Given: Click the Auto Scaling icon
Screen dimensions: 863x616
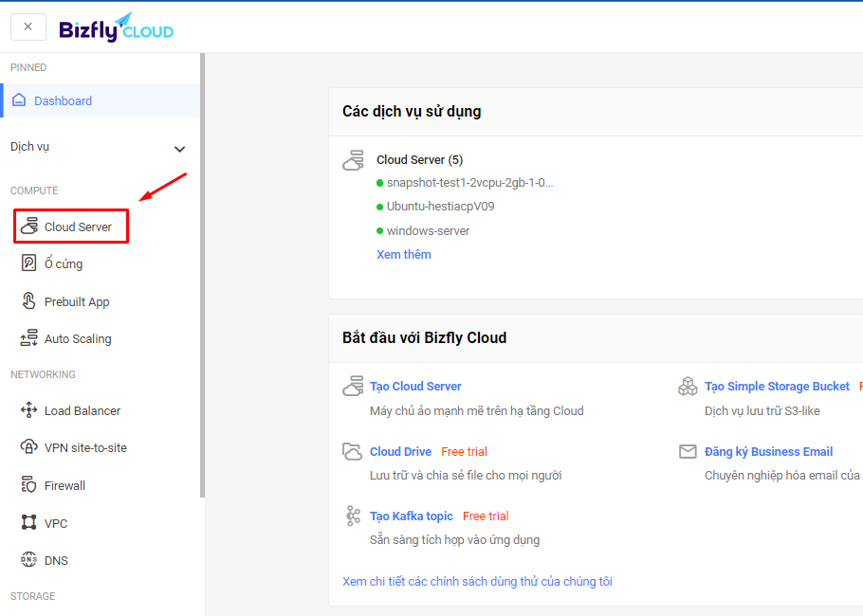Looking at the screenshot, I should (x=29, y=337).
